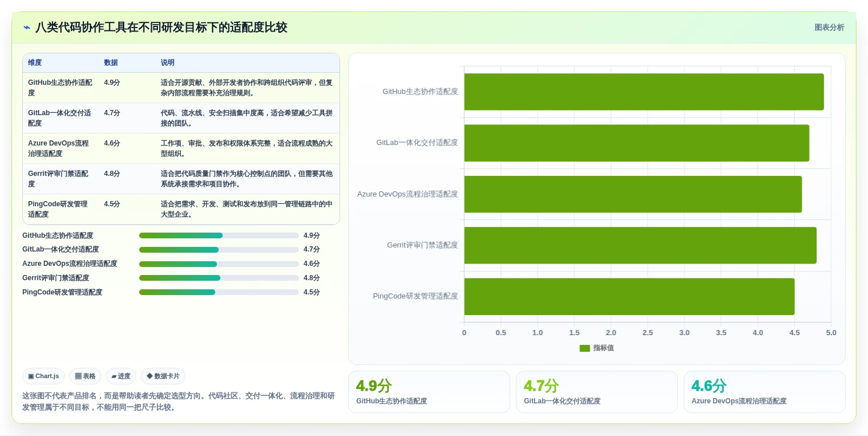Image resolution: width=868 pixels, height=436 pixels.
Task: Click description starting 适合把需求、开发
Action: tap(247, 209)
